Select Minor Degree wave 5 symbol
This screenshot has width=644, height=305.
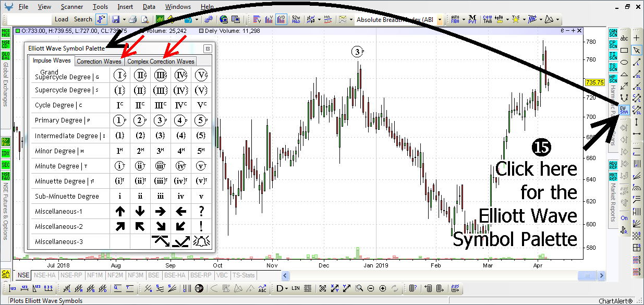click(x=202, y=151)
